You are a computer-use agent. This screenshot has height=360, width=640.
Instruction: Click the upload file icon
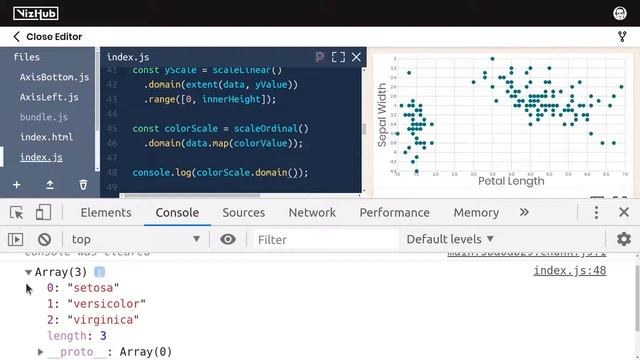pyautogui.click(x=50, y=185)
